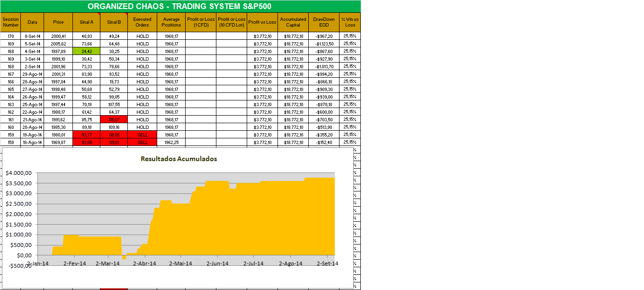Select session number cell 158
Screen dimensions: 644x290
click(x=11, y=142)
